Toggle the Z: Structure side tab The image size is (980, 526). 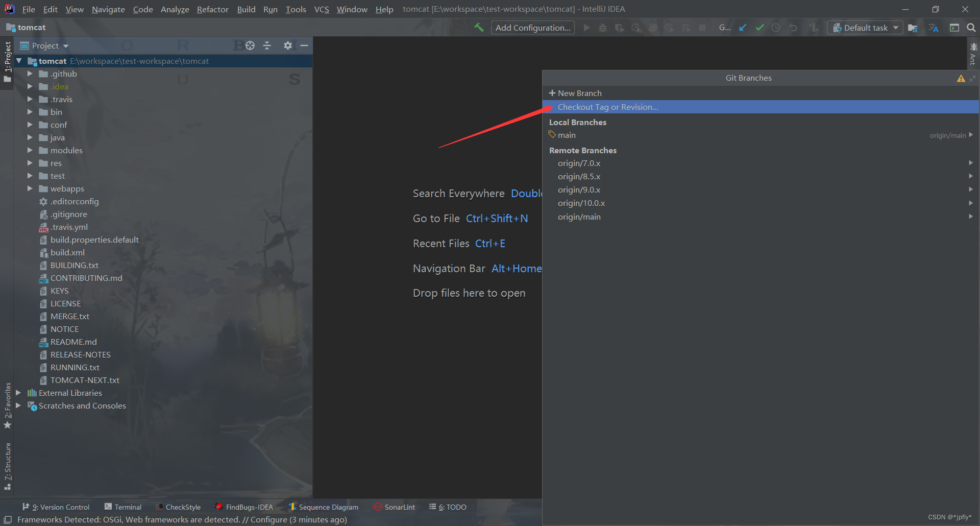point(7,466)
